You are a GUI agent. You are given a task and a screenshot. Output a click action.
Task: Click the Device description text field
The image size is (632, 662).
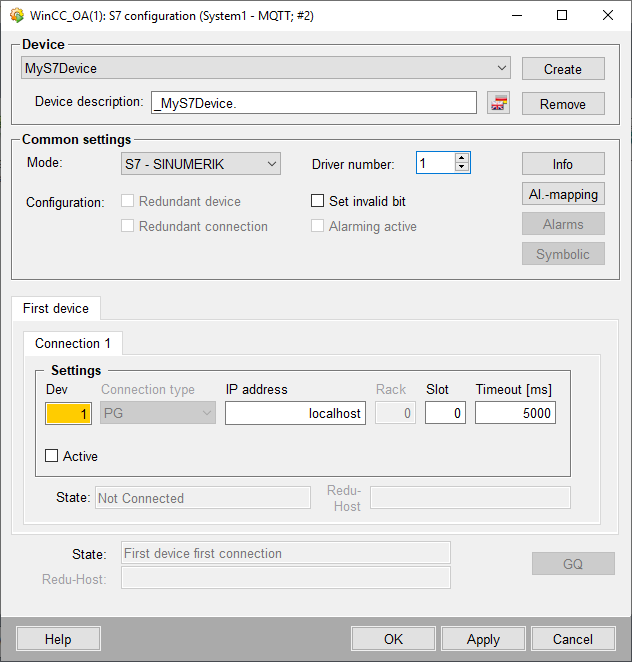[x=314, y=103]
